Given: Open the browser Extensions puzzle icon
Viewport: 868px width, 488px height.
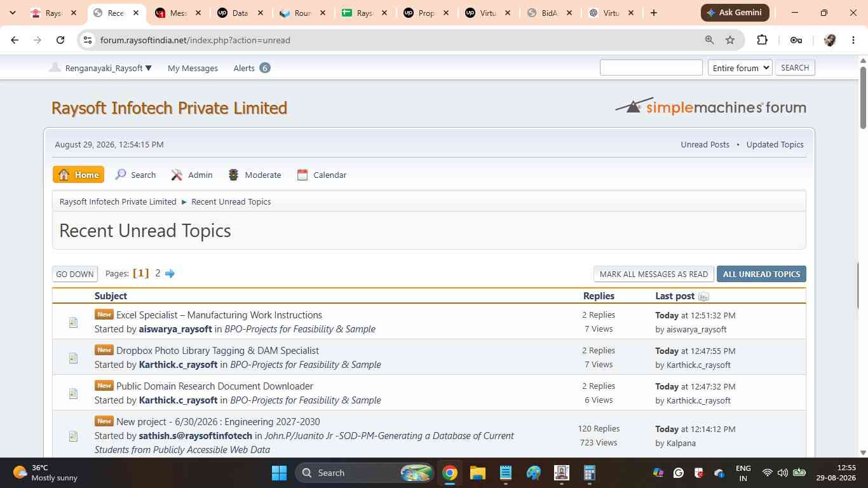Looking at the screenshot, I should click(x=762, y=40).
